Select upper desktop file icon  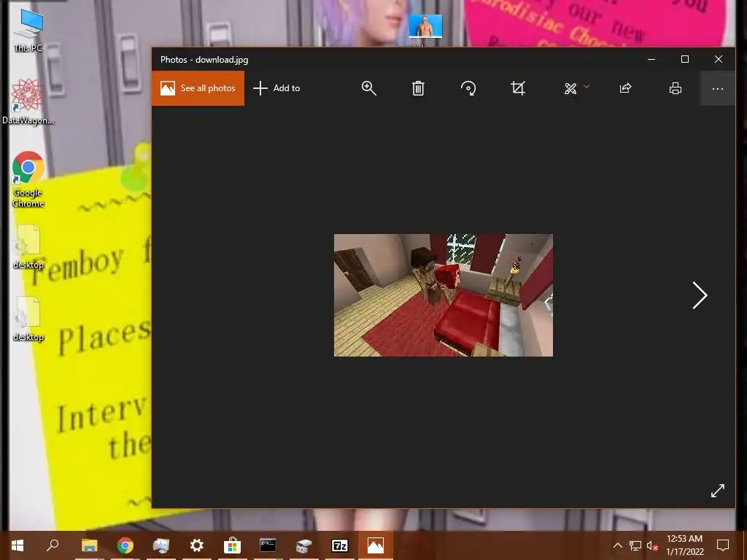click(x=28, y=246)
